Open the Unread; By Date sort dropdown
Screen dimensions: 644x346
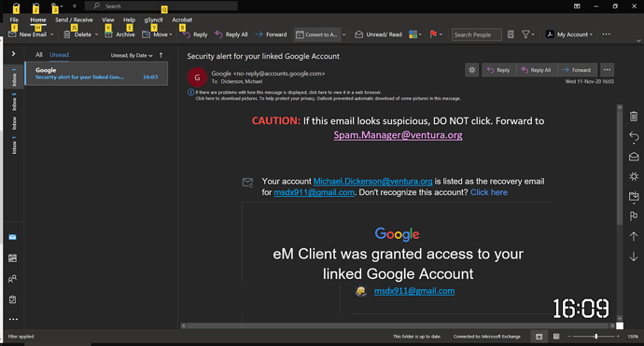point(132,55)
